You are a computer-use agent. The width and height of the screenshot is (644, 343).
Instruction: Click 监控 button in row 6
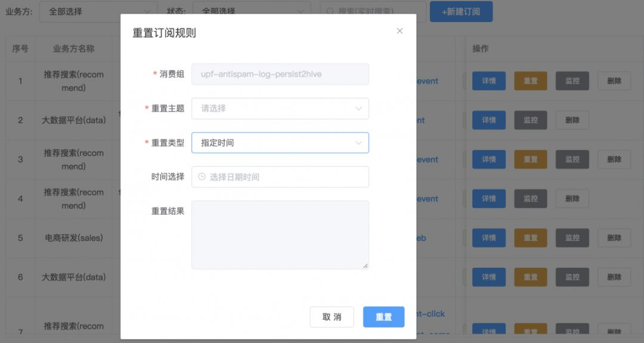click(x=572, y=277)
